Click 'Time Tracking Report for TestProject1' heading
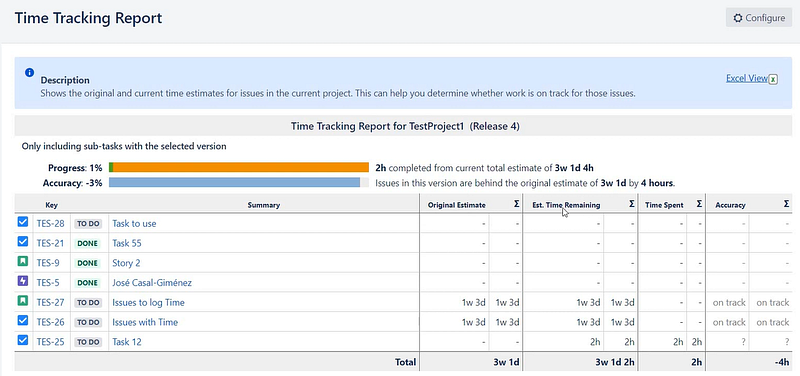The image size is (800, 376). coord(405,126)
